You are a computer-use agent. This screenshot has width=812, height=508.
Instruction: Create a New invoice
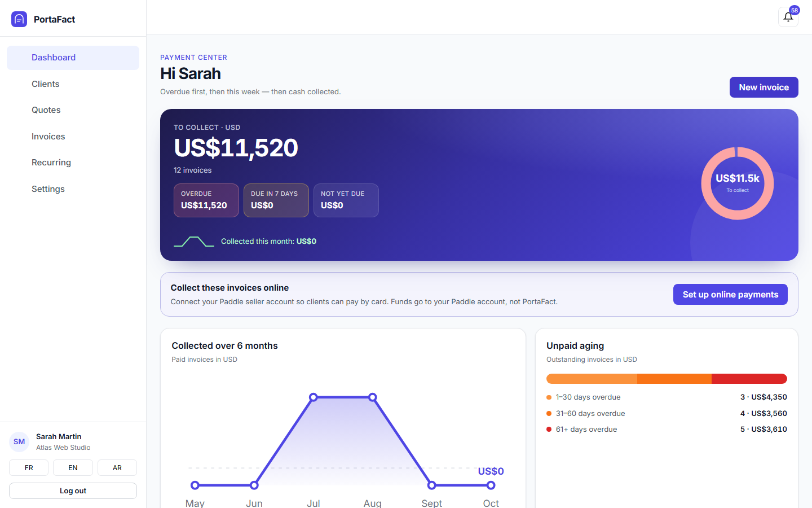click(764, 87)
